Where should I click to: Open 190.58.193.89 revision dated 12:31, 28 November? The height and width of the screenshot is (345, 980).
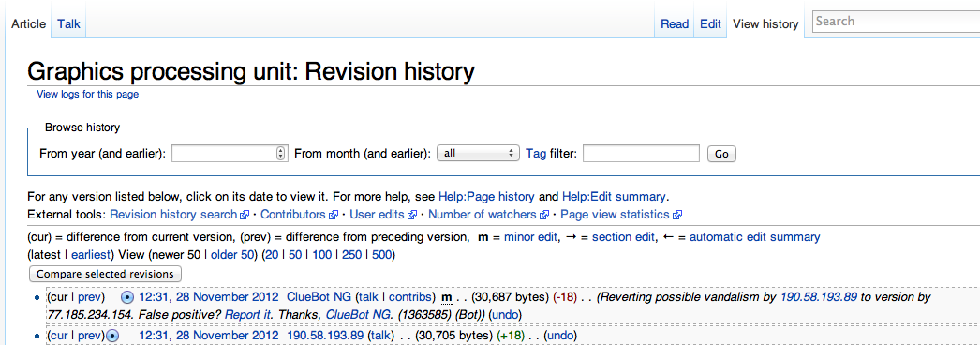click(209, 336)
